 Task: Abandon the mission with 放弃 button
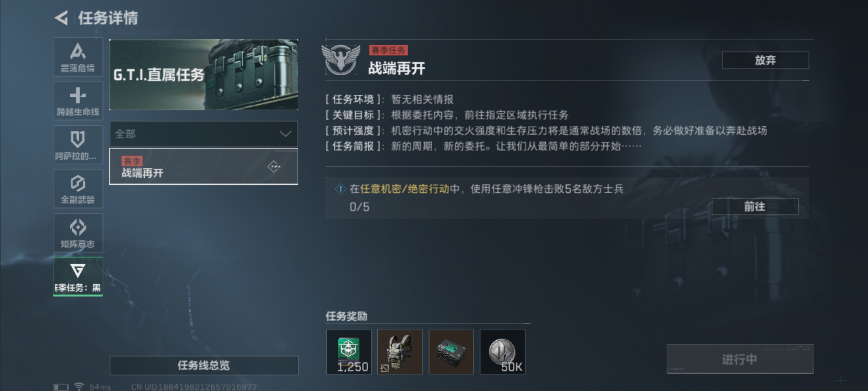765,60
